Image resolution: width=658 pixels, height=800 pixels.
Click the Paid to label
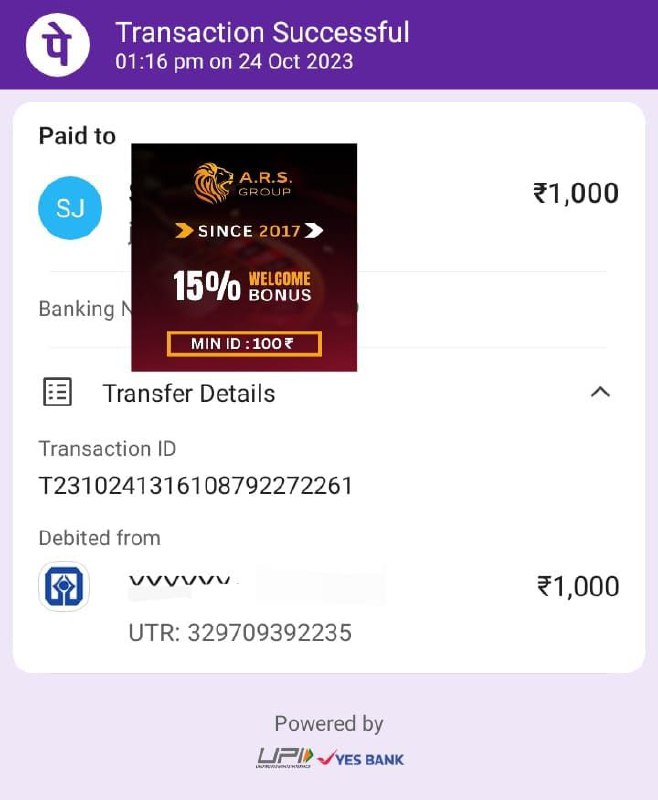click(77, 136)
